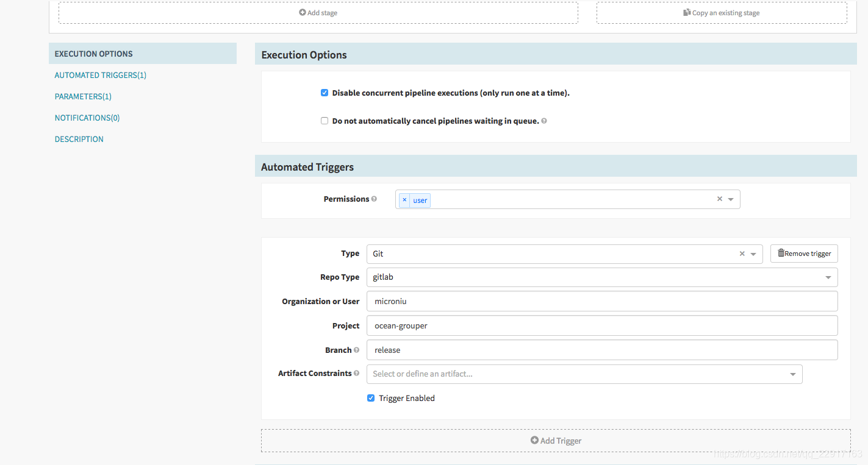This screenshot has width=868, height=465.
Task: Go to NOTIFICATIONS(0) section
Action: click(87, 118)
